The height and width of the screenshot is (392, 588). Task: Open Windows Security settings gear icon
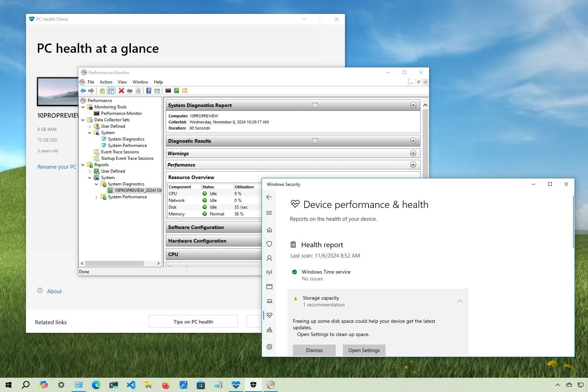coord(269,346)
